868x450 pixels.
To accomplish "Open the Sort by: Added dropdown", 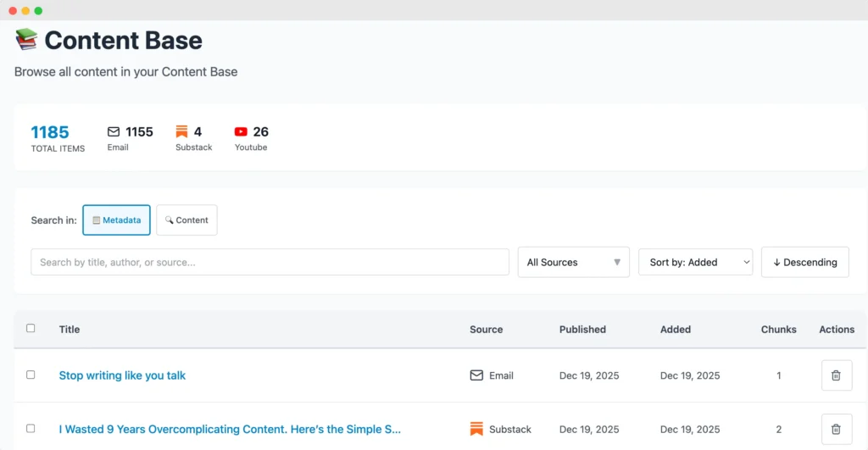I will [695, 262].
